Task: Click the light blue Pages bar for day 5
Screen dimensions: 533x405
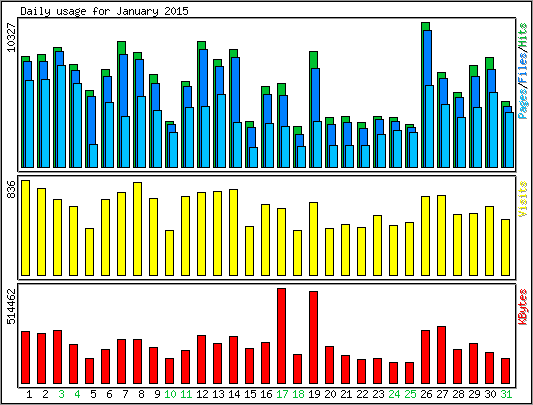Action: pyautogui.click(x=93, y=156)
